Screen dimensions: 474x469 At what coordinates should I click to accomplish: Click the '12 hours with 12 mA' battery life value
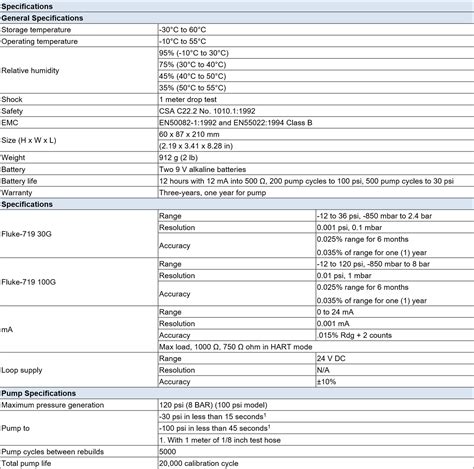(x=306, y=181)
